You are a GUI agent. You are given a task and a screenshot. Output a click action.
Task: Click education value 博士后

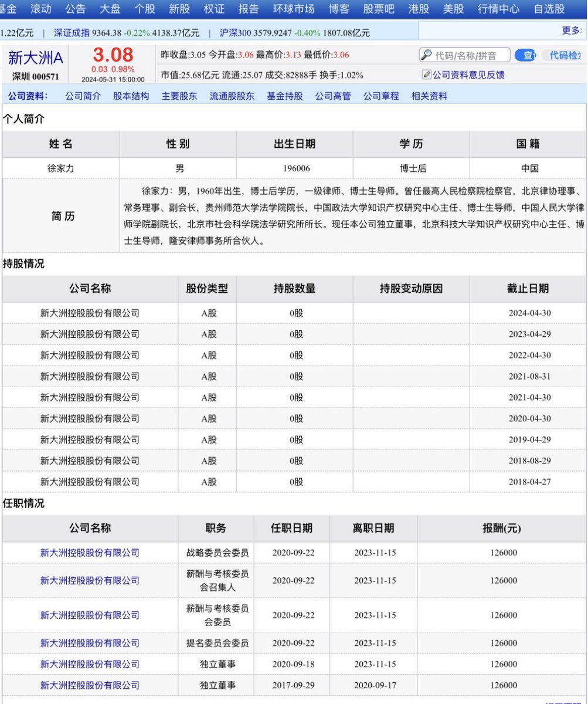point(413,168)
